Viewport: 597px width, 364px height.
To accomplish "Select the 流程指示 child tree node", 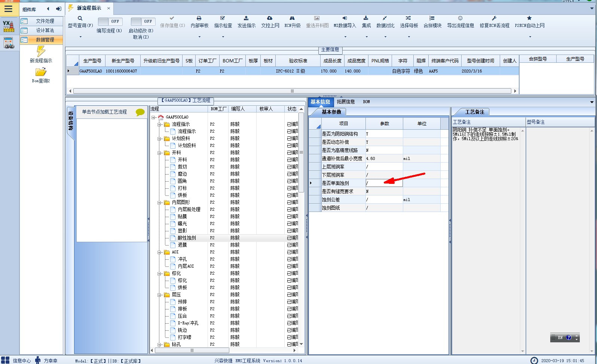I will tap(187, 131).
